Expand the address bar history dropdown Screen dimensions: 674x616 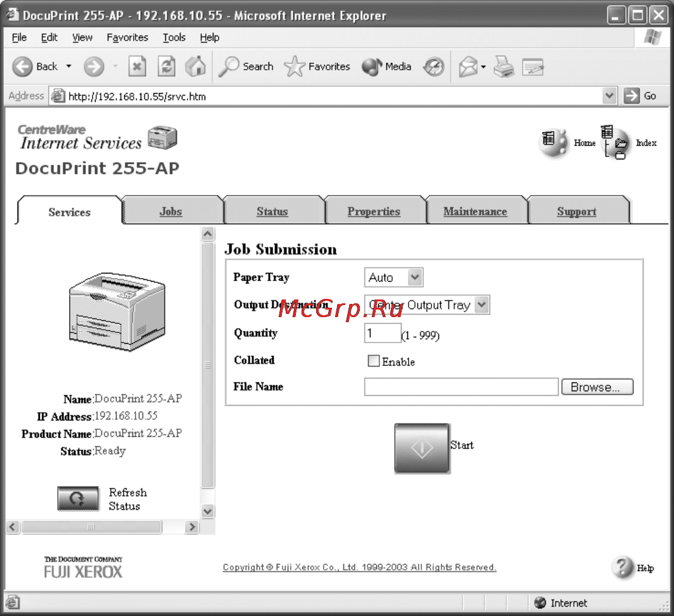tap(609, 96)
